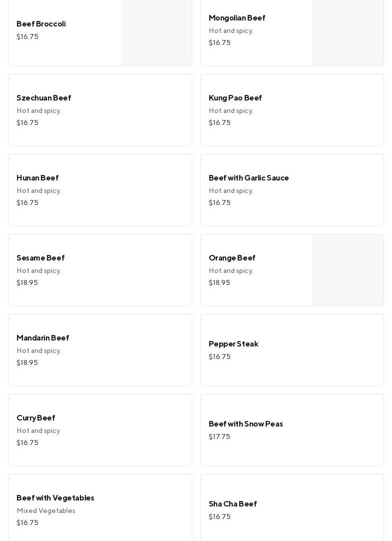
Task: Click the Mongolian Beef image thumbnail
Action: pos(348,32)
